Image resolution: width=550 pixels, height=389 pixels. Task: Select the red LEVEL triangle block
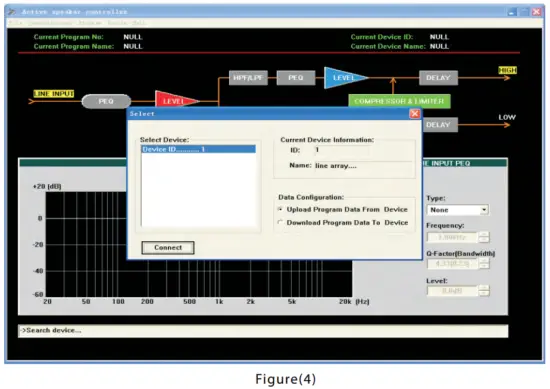(175, 101)
